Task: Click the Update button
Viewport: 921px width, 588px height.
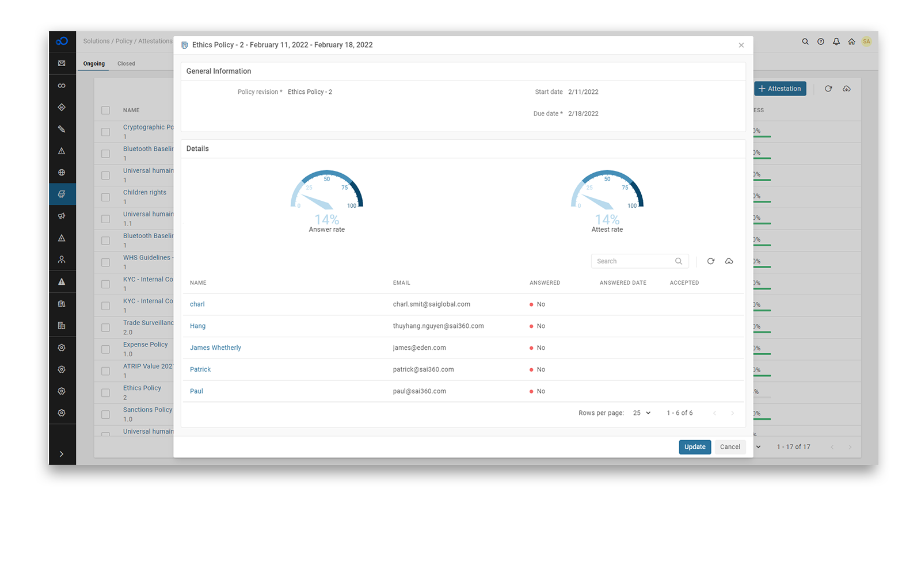Action: tap(695, 446)
